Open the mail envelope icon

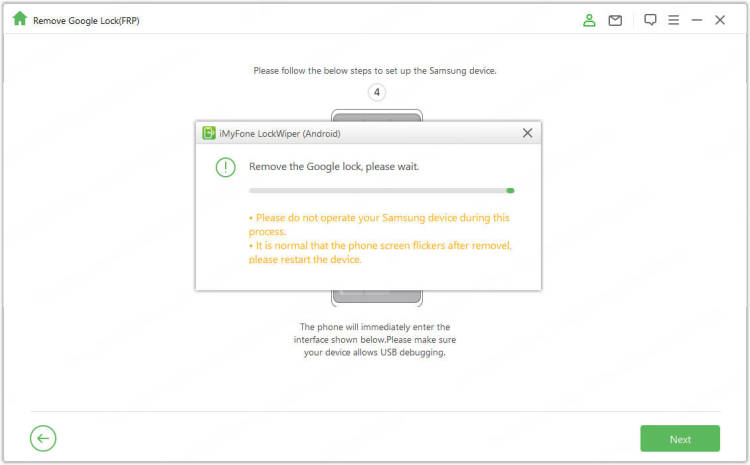click(615, 20)
